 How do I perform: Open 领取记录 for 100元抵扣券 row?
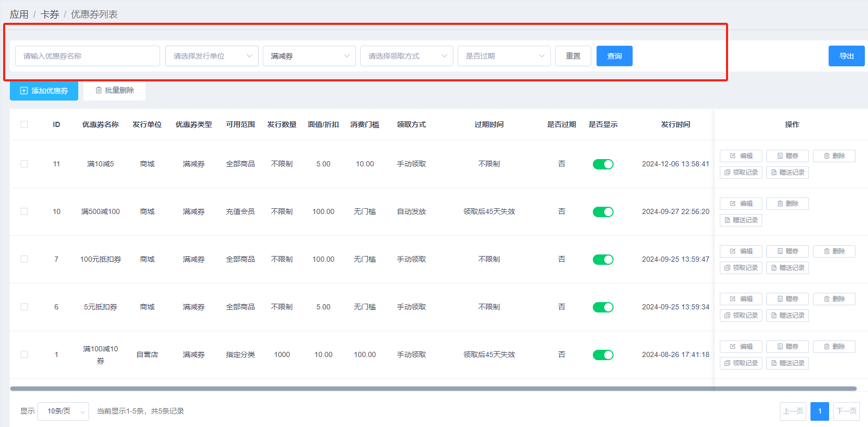pyautogui.click(x=741, y=268)
